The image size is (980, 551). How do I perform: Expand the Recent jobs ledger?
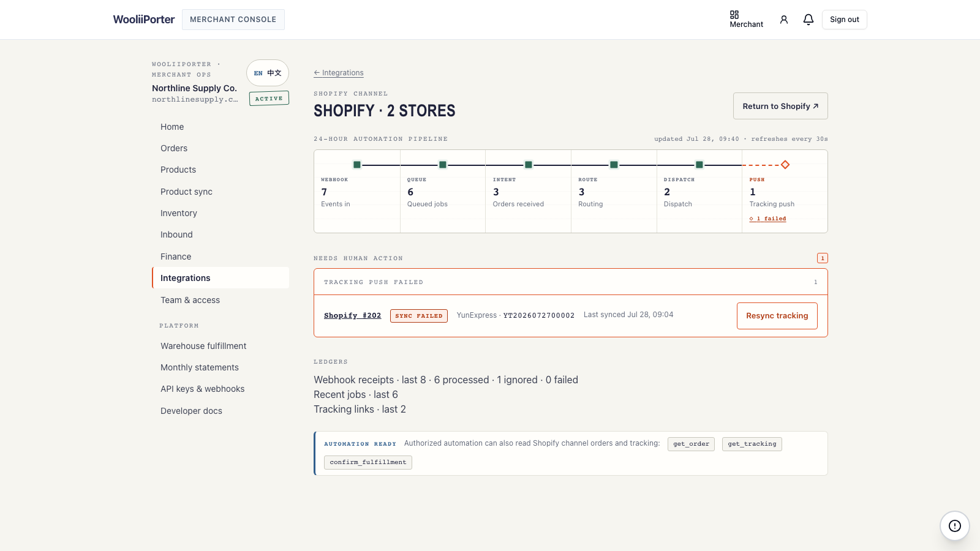tap(356, 394)
